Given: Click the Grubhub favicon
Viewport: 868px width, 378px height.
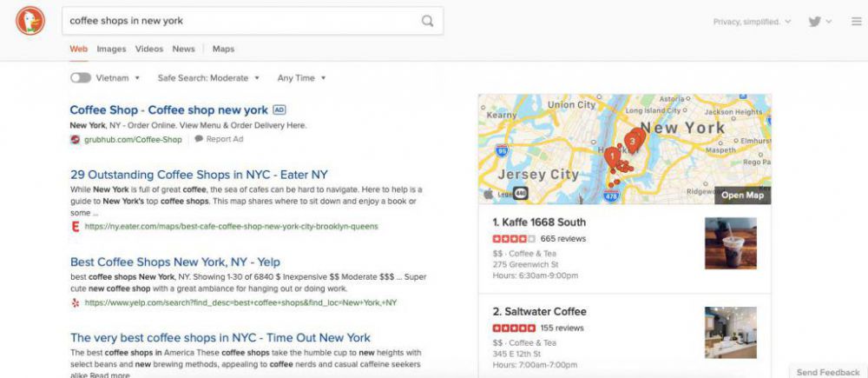Looking at the screenshot, I should pyautogui.click(x=76, y=140).
